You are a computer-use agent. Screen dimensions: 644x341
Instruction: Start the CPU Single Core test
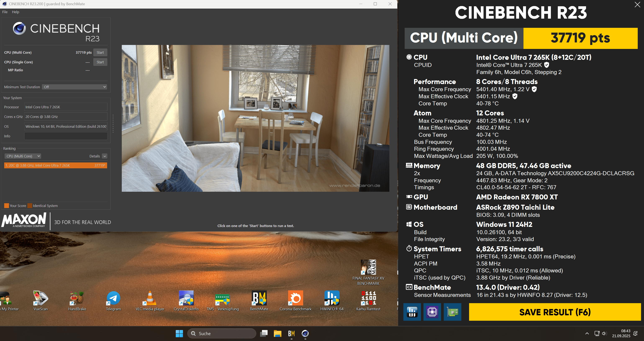pyautogui.click(x=100, y=62)
